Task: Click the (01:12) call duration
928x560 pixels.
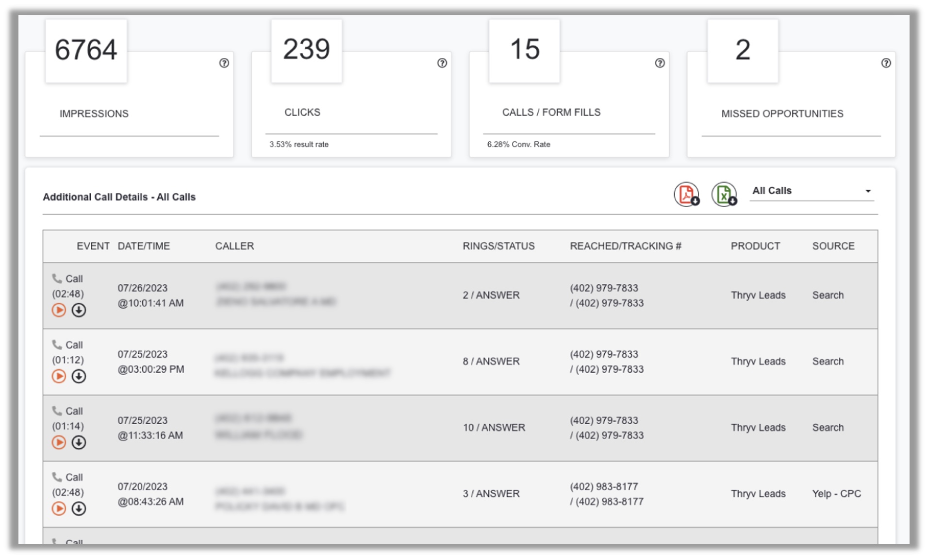Action: tap(67, 360)
